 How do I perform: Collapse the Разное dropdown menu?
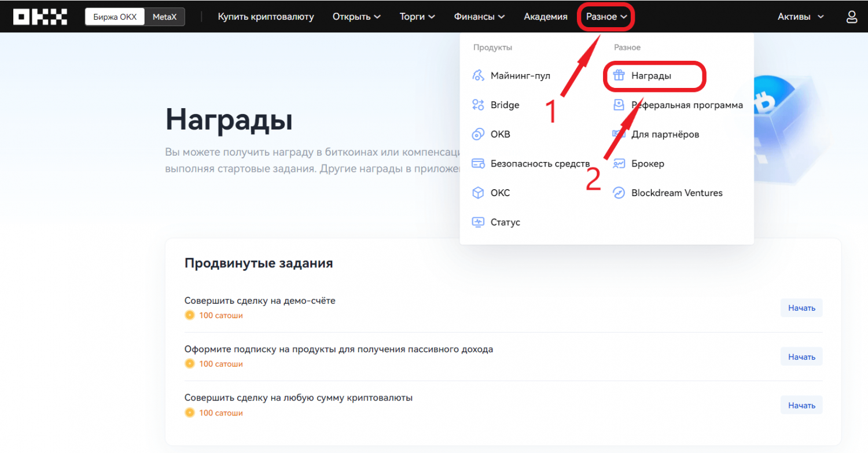coord(606,17)
